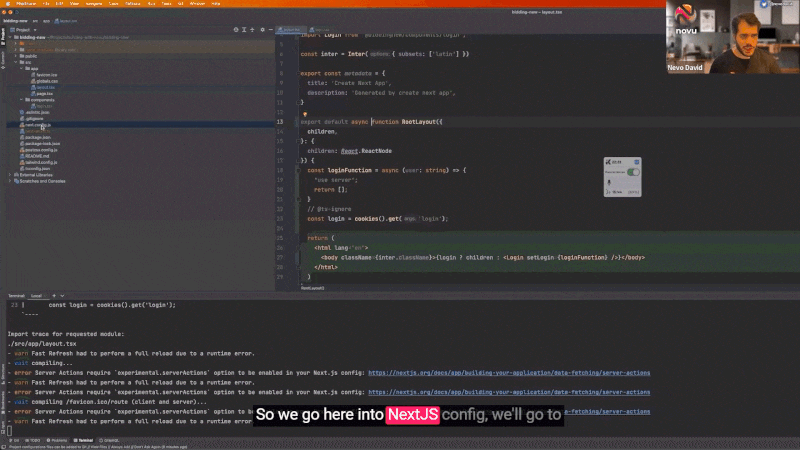Hide the Project panel with minus icon
The height and width of the screenshot is (450, 800).
(x=271, y=30)
